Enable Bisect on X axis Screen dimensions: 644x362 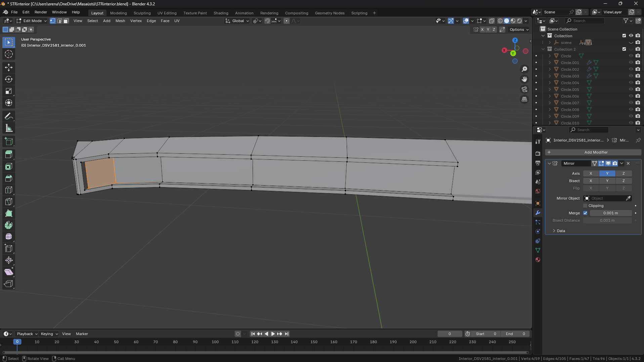(x=591, y=181)
